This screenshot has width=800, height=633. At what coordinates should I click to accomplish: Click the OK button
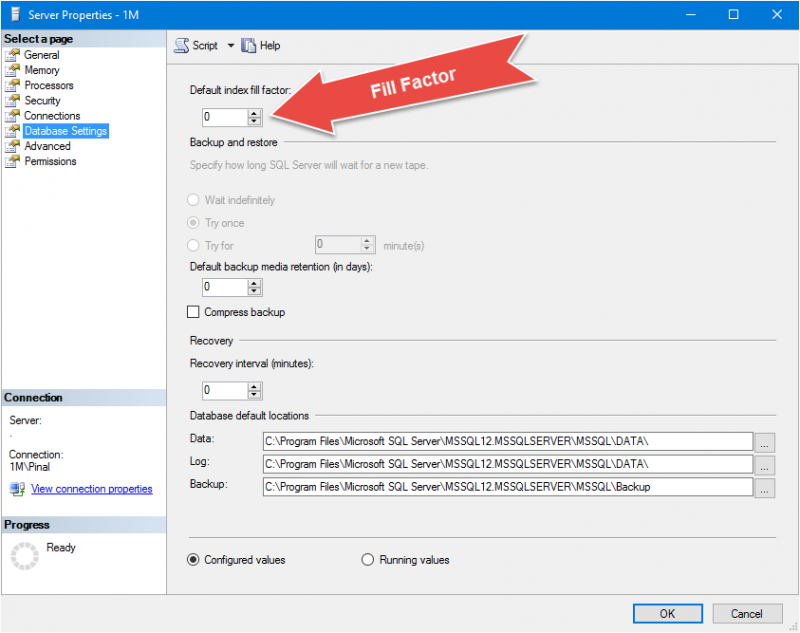[x=667, y=613]
